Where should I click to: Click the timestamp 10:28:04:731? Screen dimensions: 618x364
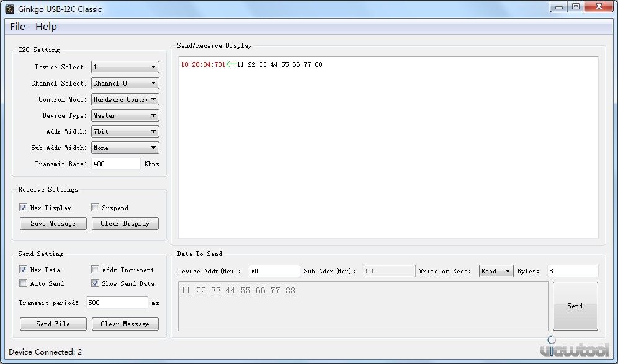click(x=203, y=64)
